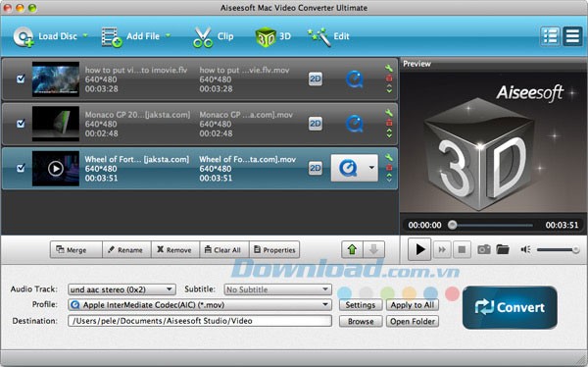Open the Clip scissors tool
The image size is (588, 367).
(x=213, y=37)
